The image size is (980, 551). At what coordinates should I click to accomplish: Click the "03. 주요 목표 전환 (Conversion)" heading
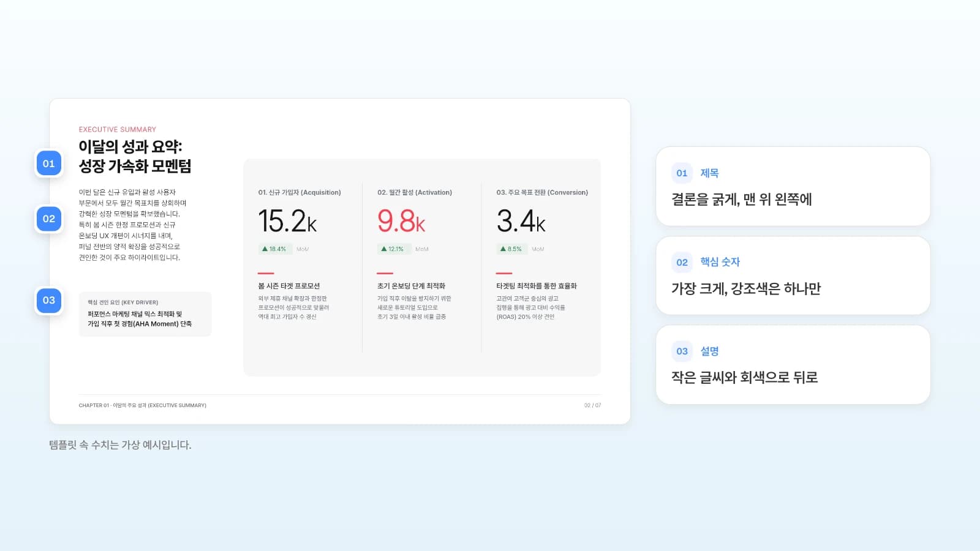pos(542,192)
